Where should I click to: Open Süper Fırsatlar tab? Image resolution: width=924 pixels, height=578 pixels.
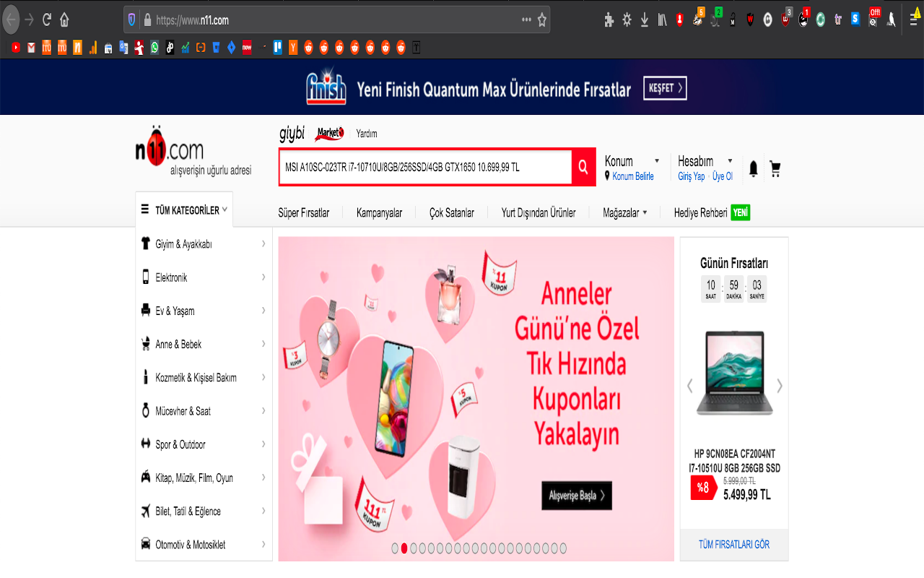(304, 212)
